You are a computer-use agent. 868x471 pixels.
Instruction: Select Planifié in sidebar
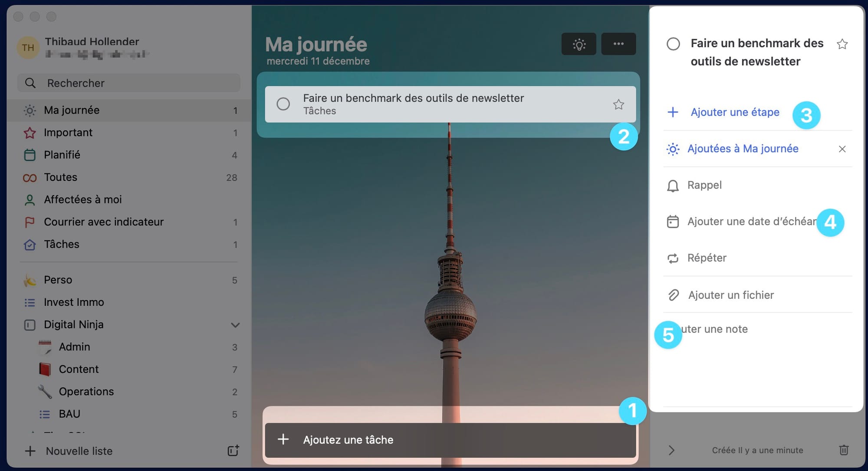coord(62,155)
